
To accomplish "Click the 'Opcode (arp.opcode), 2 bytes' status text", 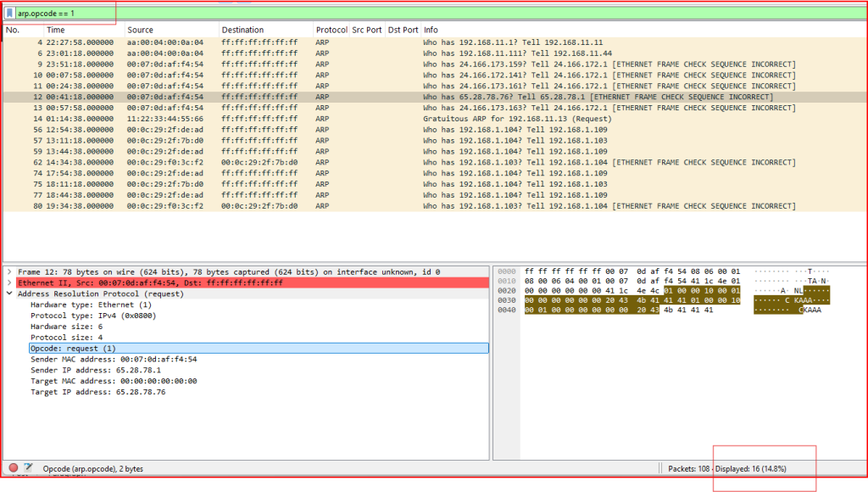I will pyautogui.click(x=93, y=469).
